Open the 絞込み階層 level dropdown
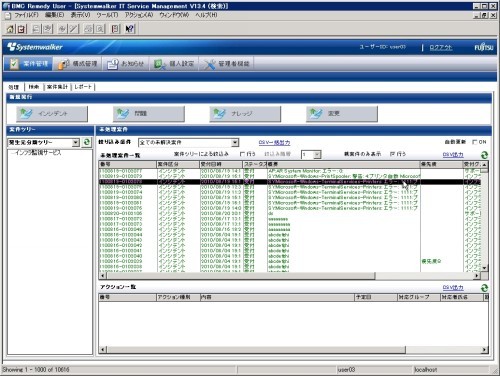The height and width of the screenshot is (376, 500). (317, 154)
